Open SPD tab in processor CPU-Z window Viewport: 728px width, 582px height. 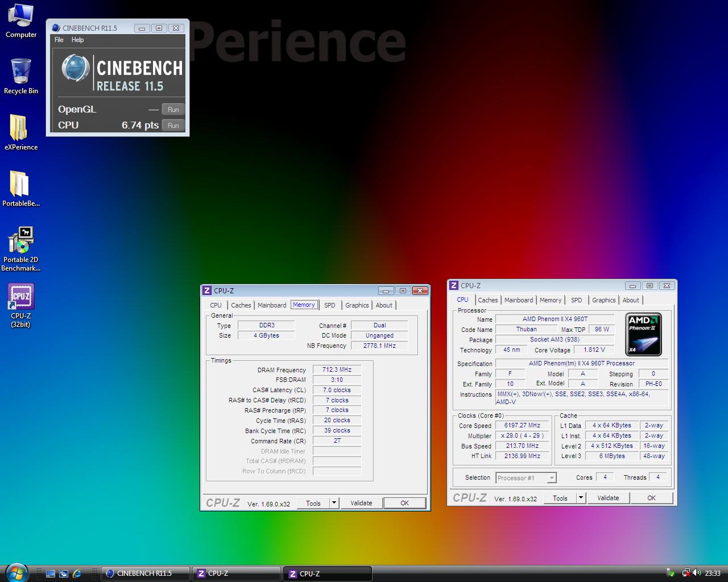click(x=577, y=300)
